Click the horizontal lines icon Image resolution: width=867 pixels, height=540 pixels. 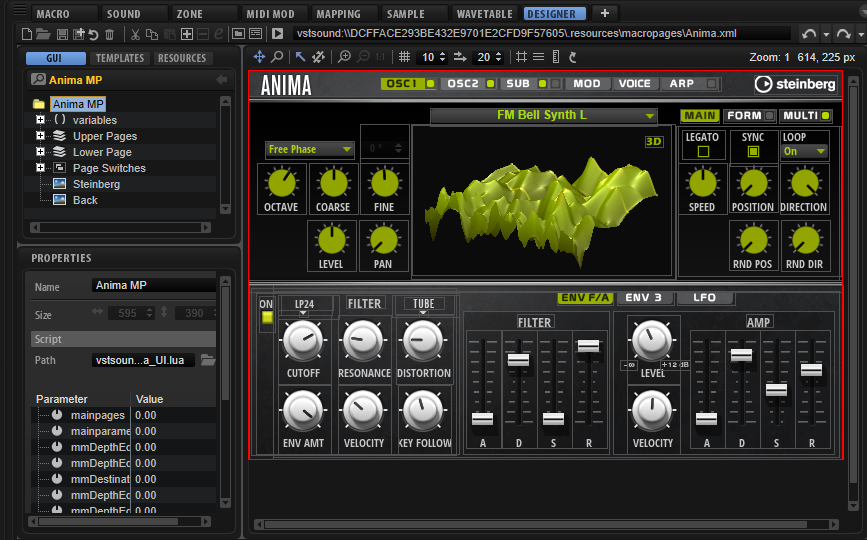(x=538, y=56)
